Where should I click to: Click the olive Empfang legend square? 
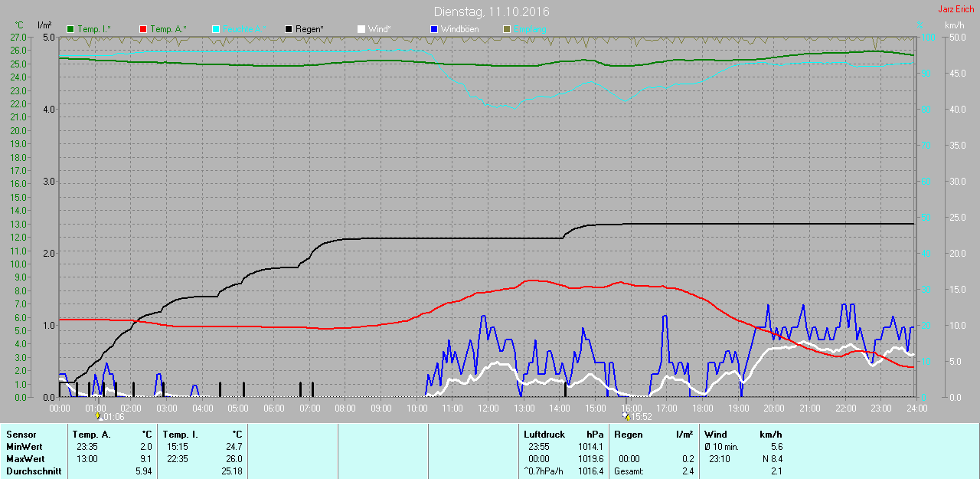pyautogui.click(x=507, y=29)
